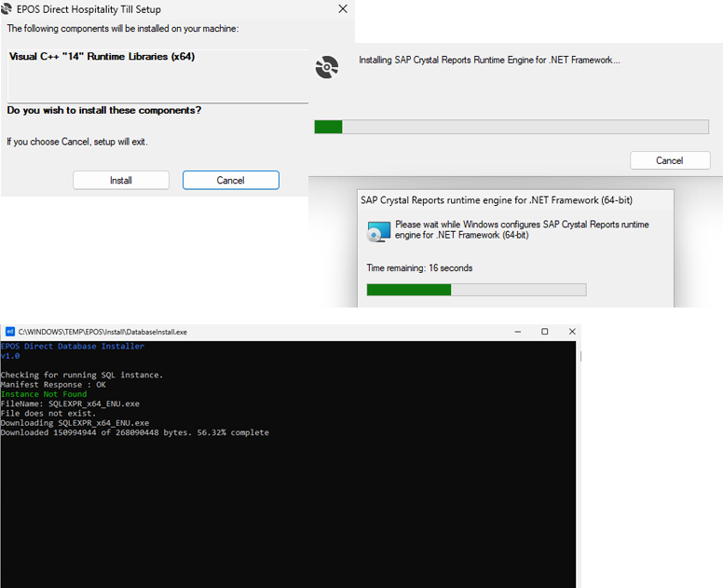Cancel the SAP Crystal Reports Runtime Engine installation
Image resolution: width=723 pixels, height=588 pixels.
click(669, 160)
